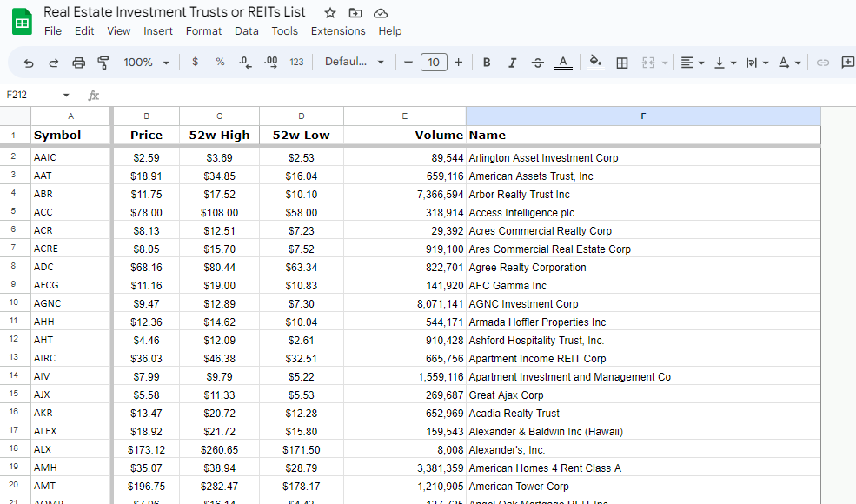The width and height of the screenshot is (856, 504).
Task: Click the document title text
Action: 174,12
